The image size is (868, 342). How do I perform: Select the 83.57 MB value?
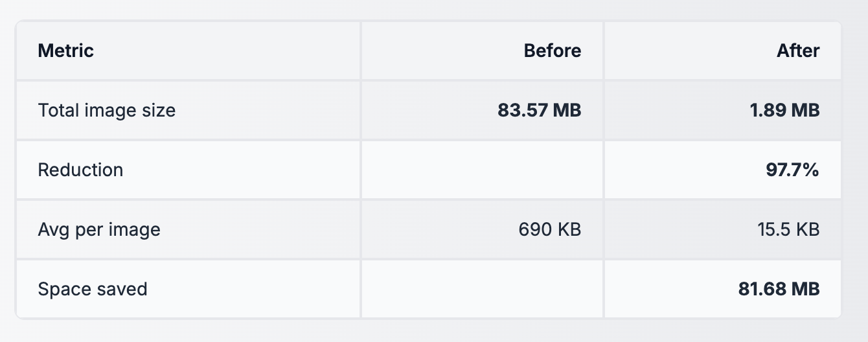click(x=539, y=110)
